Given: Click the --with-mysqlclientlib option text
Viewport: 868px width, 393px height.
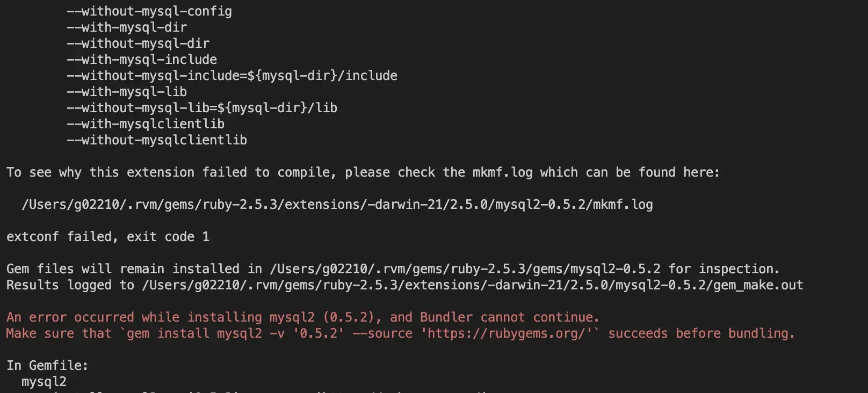Looking at the screenshot, I should (146, 124).
